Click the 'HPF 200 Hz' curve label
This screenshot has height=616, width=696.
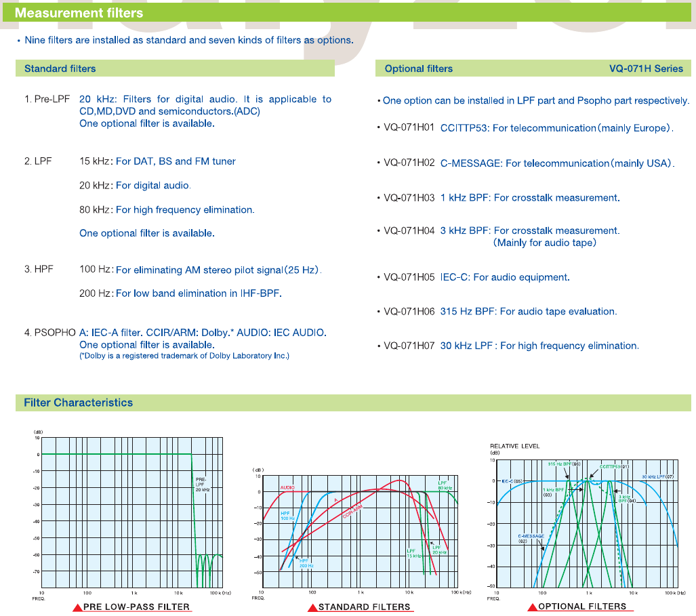coord(306,563)
